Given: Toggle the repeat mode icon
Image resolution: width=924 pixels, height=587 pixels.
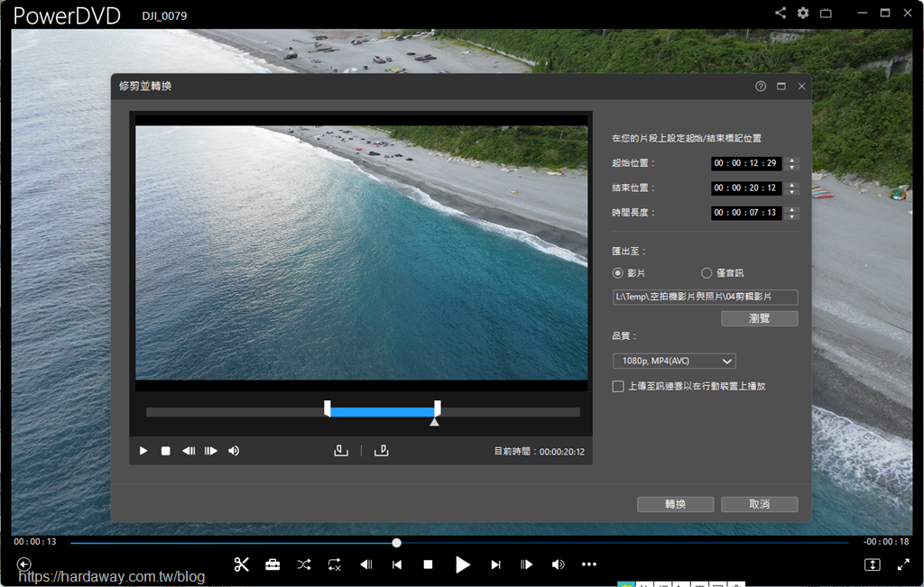Looking at the screenshot, I should click(335, 564).
